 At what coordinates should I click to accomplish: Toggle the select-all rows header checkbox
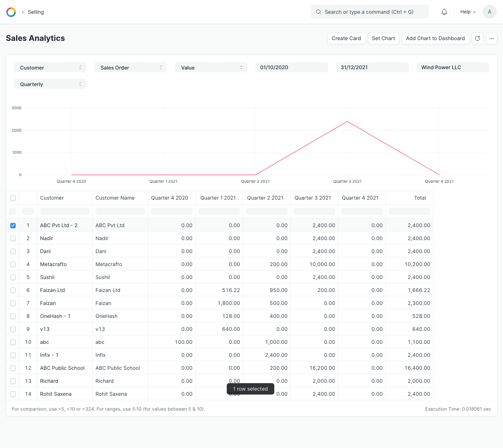(x=13, y=198)
